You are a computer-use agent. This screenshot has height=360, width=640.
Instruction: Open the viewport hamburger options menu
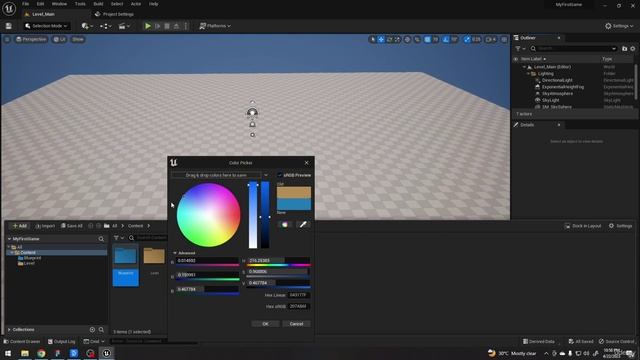[x=7, y=39]
